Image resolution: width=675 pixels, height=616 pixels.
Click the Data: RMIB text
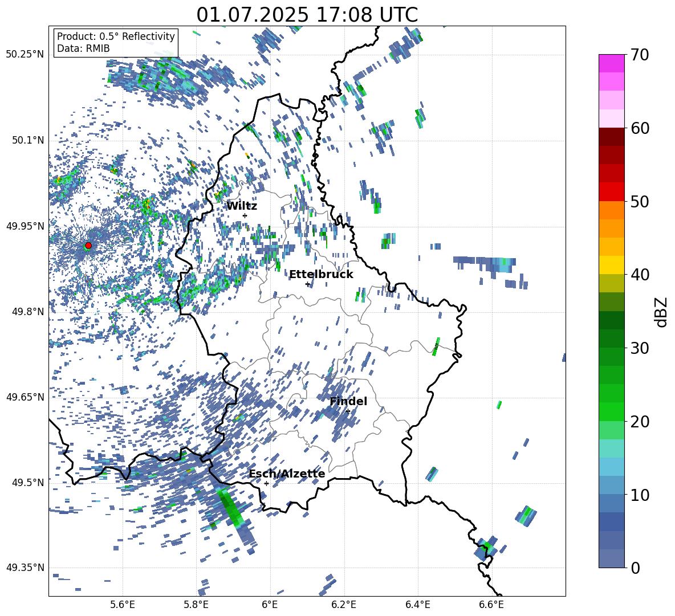[x=83, y=48]
